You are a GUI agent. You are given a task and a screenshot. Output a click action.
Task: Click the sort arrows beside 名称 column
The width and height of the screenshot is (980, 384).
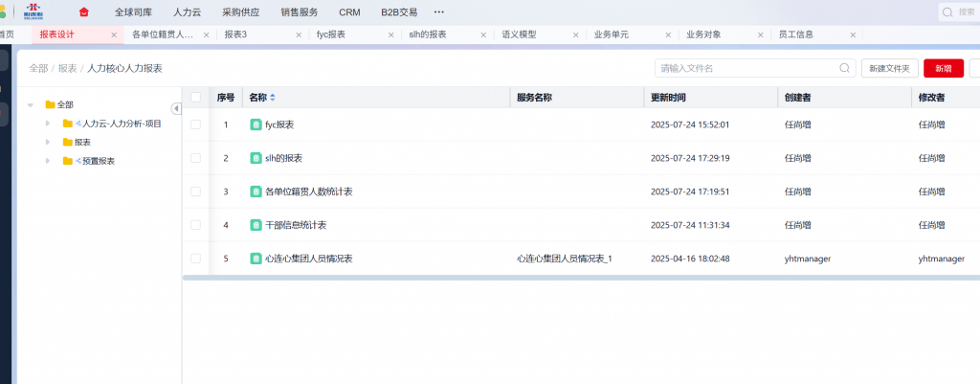coord(272,98)
